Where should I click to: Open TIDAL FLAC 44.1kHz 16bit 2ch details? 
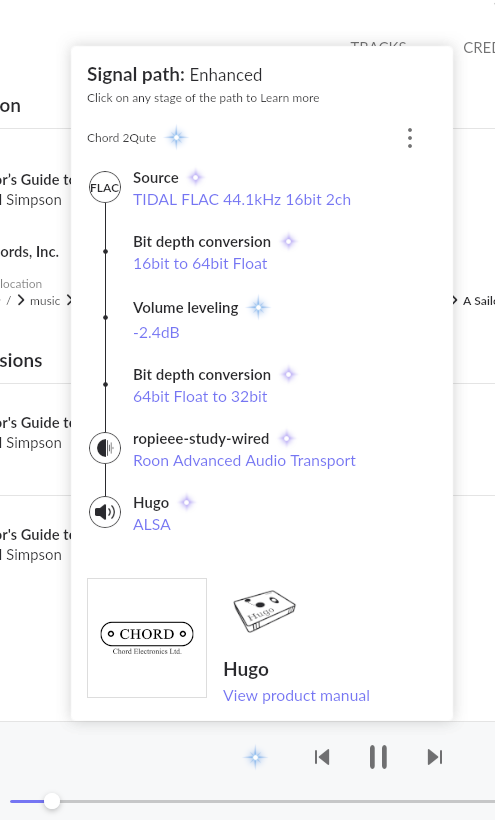242,200
